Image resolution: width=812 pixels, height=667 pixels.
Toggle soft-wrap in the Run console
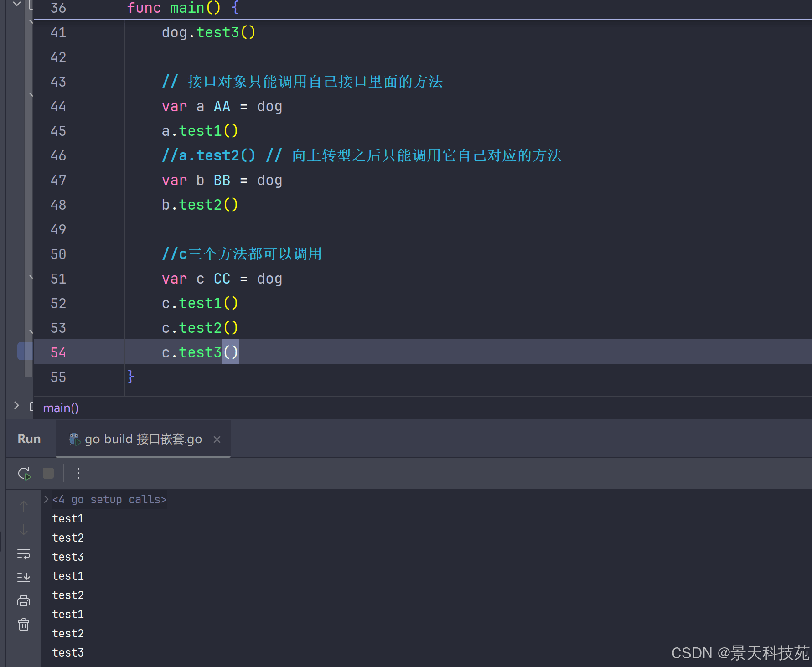(24, 554)
